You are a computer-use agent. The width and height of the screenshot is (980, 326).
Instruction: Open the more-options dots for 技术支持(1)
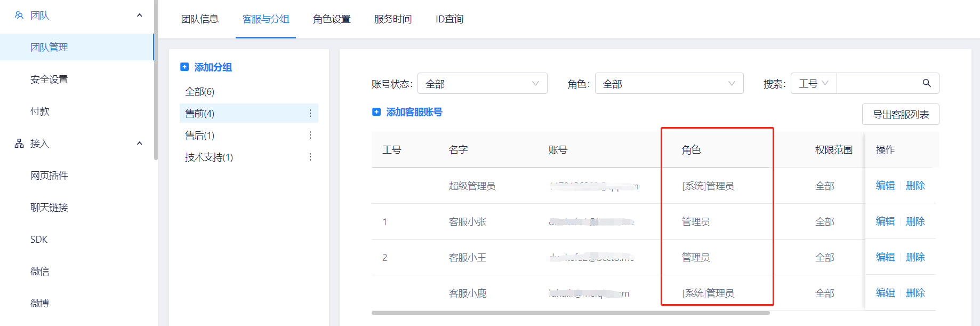(310, 157)
